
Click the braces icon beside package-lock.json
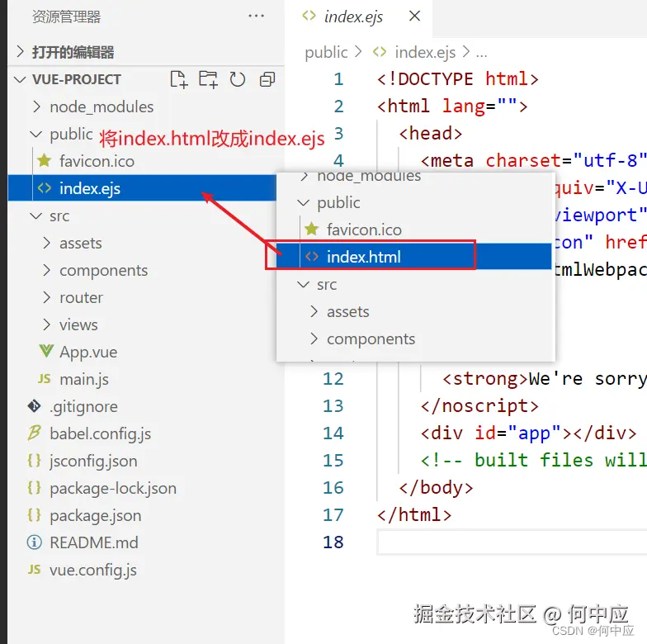click(35, 487)
